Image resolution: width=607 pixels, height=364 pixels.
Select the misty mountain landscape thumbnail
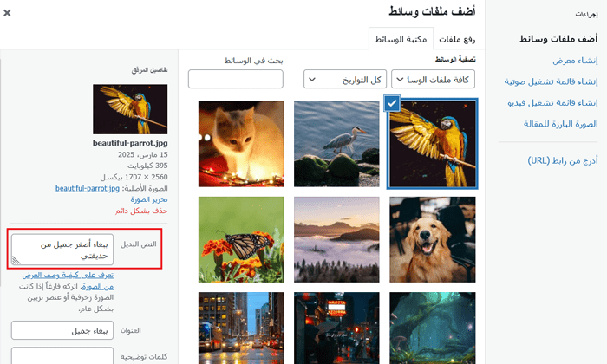tap(336, 239)
